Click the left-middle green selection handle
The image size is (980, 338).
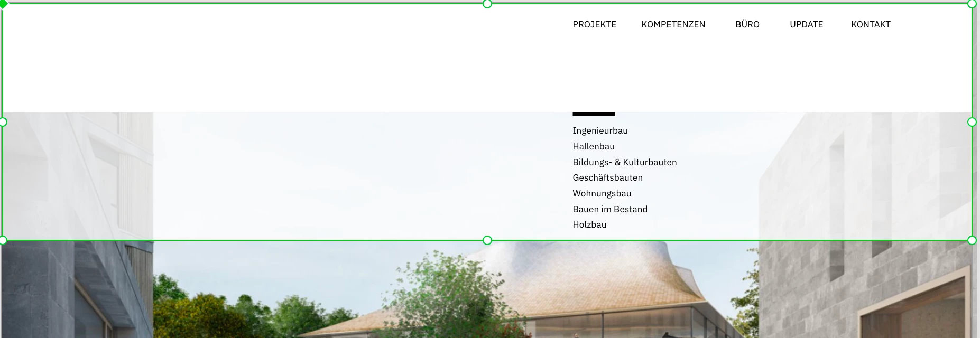[x=3, y=122]
